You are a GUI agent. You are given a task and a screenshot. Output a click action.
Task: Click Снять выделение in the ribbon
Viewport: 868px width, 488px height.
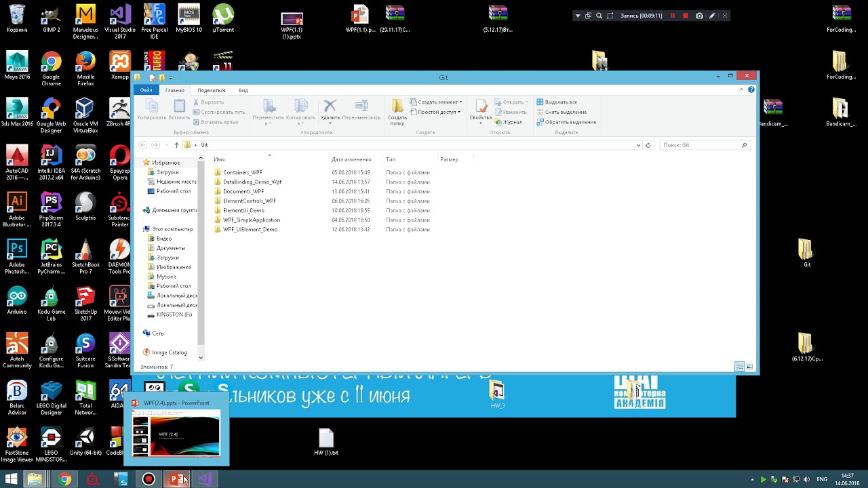tap(561, 112)
